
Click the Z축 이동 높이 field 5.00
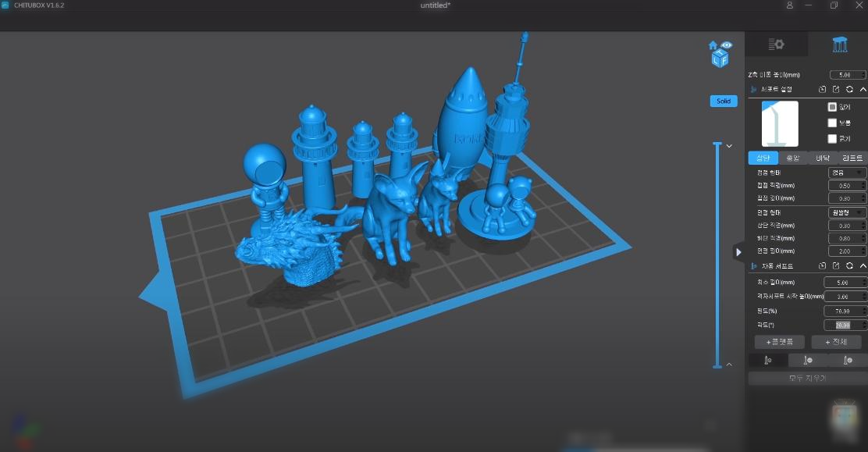pyautogui.click(x=848, y=75)
